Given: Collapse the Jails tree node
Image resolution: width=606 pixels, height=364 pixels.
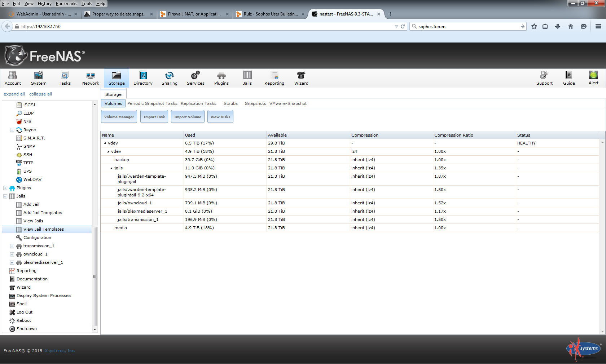Looking at the screenshot, I should click(x=5, y=196).
